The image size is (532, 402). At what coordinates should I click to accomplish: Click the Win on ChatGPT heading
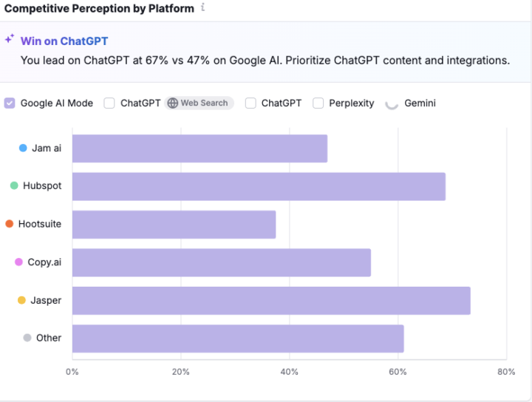coord(64,41)
